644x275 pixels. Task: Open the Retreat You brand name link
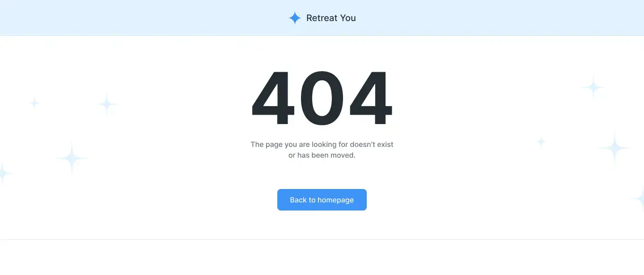tap(331, 18)
